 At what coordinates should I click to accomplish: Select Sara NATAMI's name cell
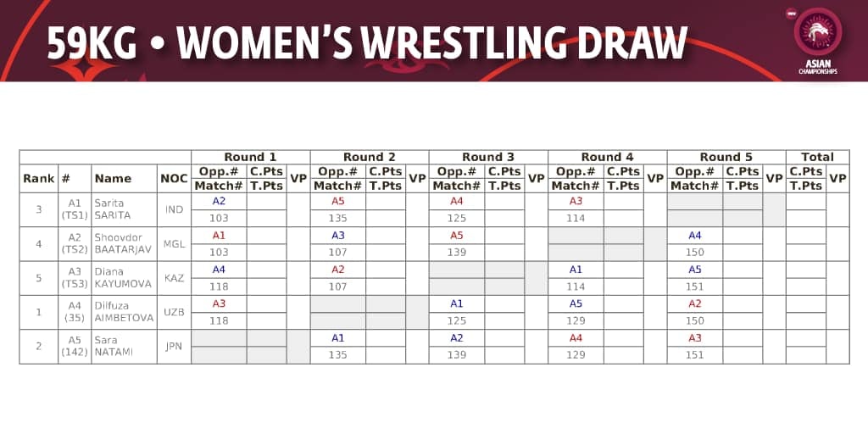pos(124,346)
